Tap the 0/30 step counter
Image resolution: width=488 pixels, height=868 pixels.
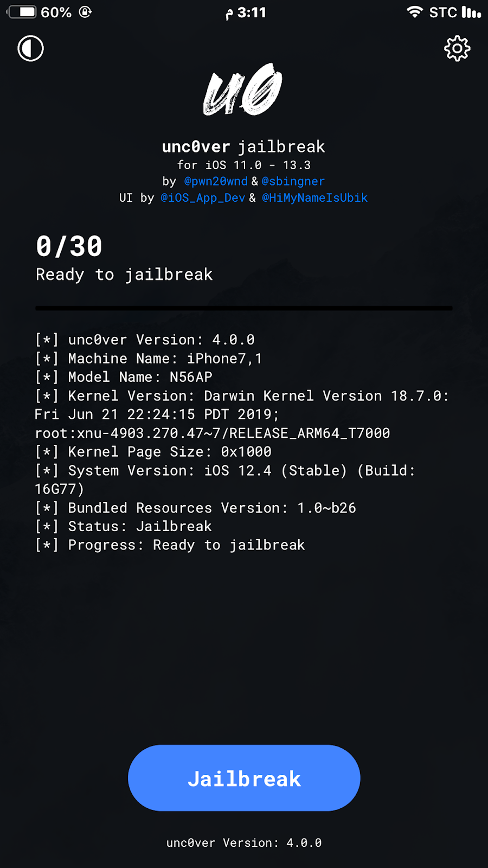69,246
